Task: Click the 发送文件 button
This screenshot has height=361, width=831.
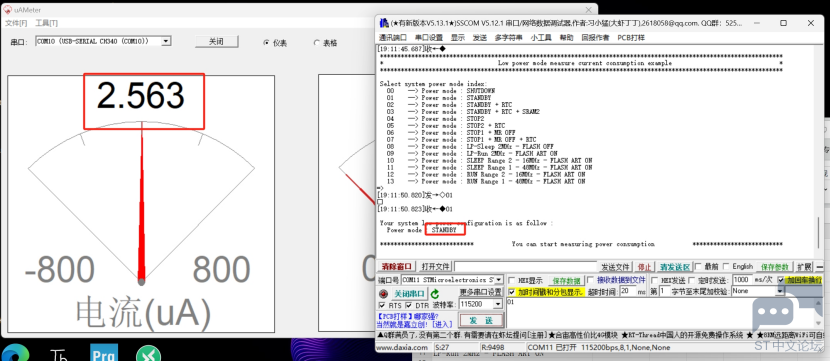Action: (x=615, y=267)
